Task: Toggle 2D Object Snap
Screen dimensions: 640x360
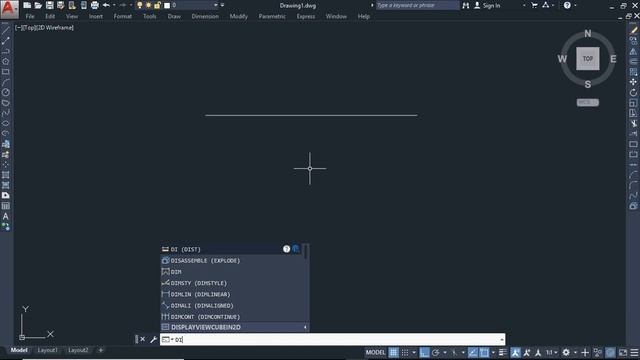Action: point(484,352)
